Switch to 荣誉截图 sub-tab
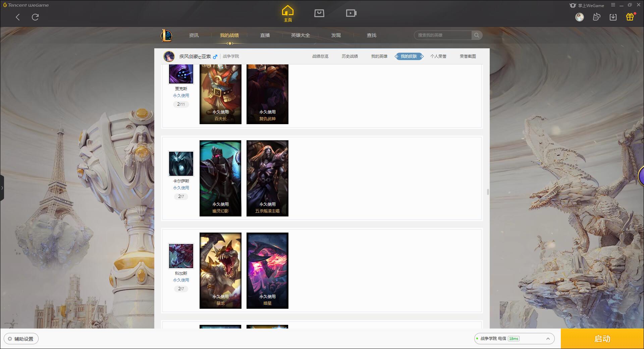Image resolution: width=644 pixels, height=349 pixels. (x=468, y=56)
